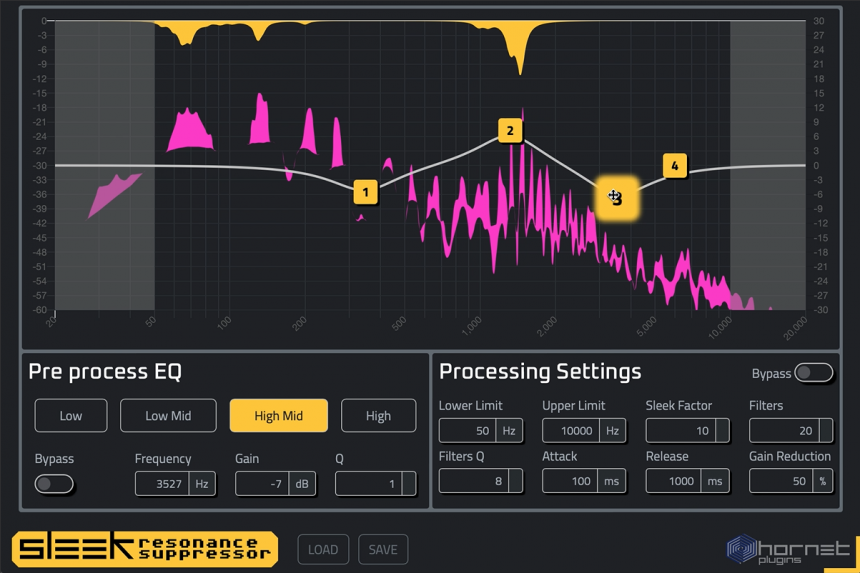Click the Hornet plugins logo
Viewport: 860px width, 573px height.
789,550
